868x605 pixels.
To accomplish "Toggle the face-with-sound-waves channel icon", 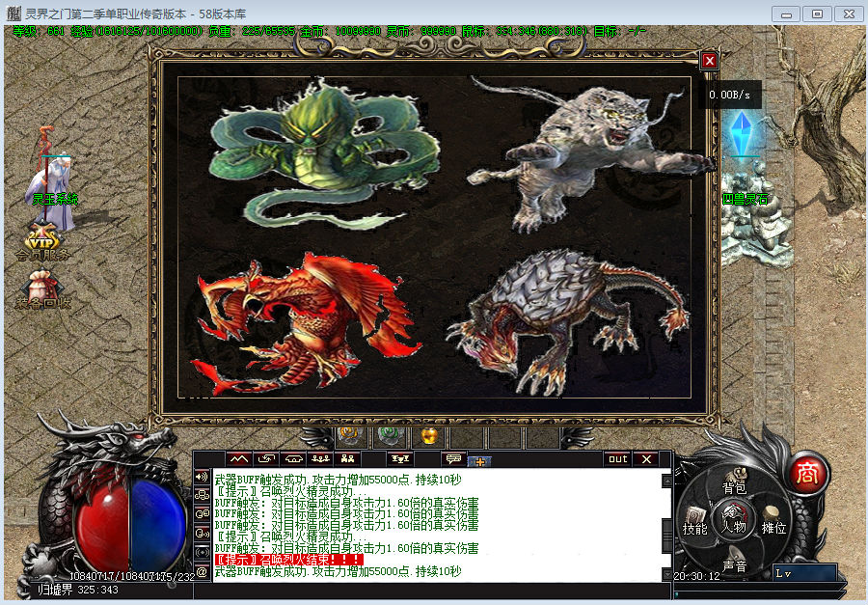I will tap(203, 534).
